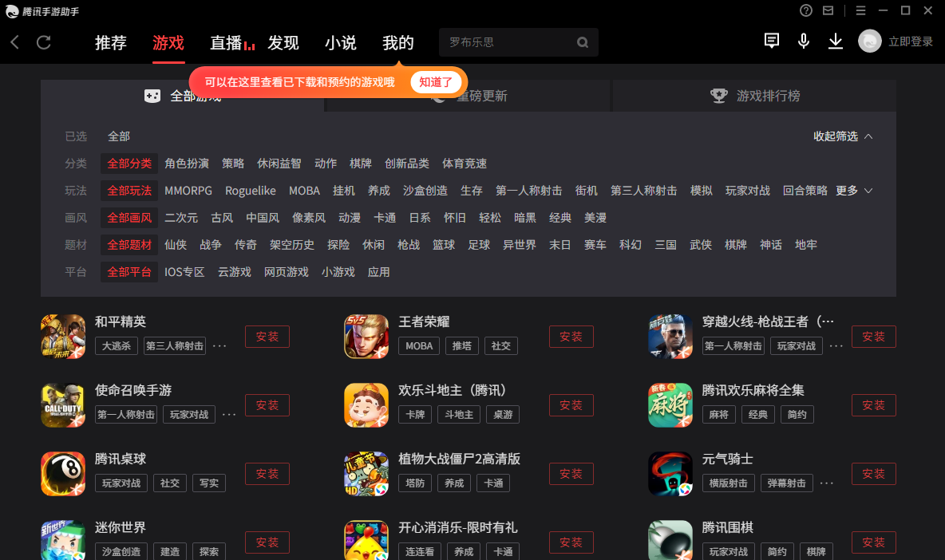This screenshot has height=560, width=945.
Task: Filter by 第一人称射击 gameplay
Action: [528, 191]
